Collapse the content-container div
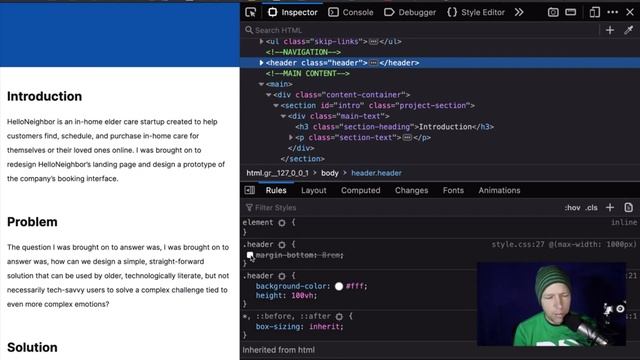This screenshot has height=360, width=640. pos(269,95)
